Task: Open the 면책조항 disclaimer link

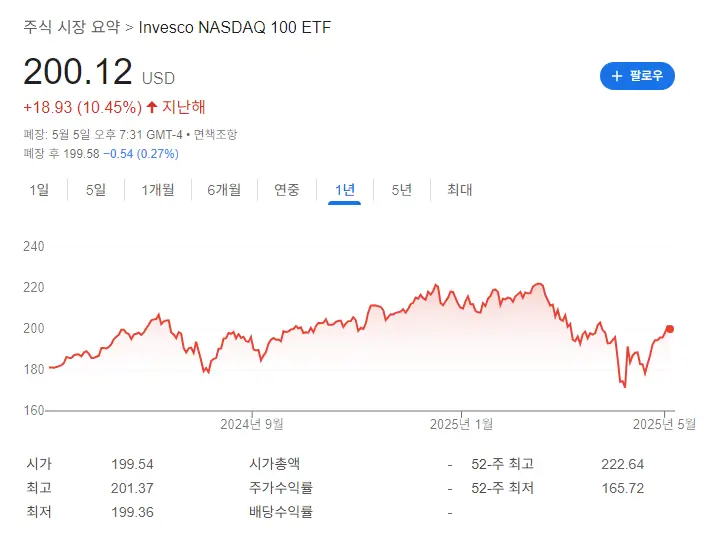Action: [215, 134]
